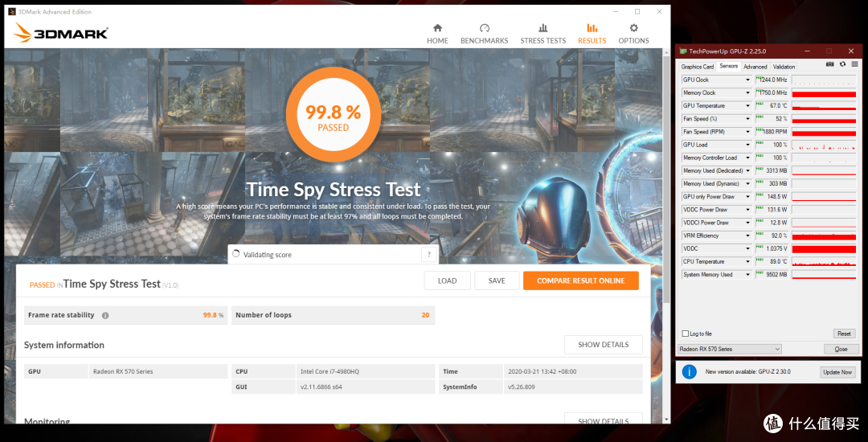The image size is (868, 442).
Task: Click the VDDC 1.0375 V value
Action: click(772, 249)
